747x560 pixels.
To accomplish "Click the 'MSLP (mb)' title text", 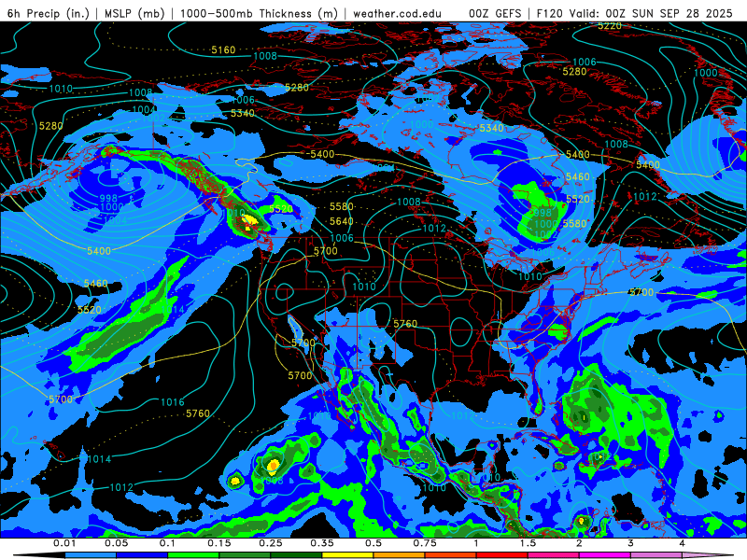I will click(x=134, y=13).
